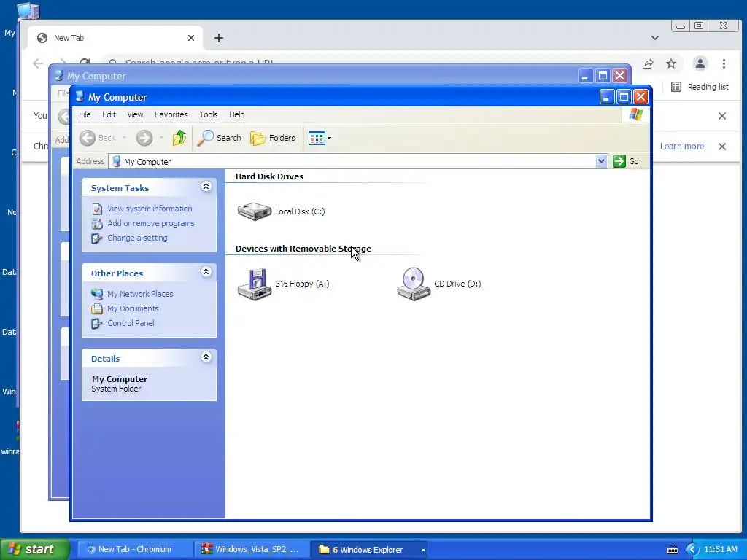Open Forward history dropdown arrow
This screenshot has height=560, width=747.
[161, 138]
